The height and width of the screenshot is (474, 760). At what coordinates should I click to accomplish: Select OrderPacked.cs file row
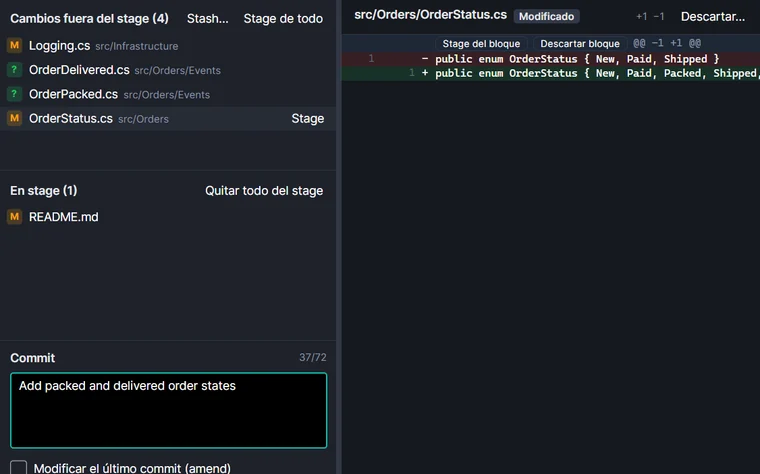click(x=168, y=94)
